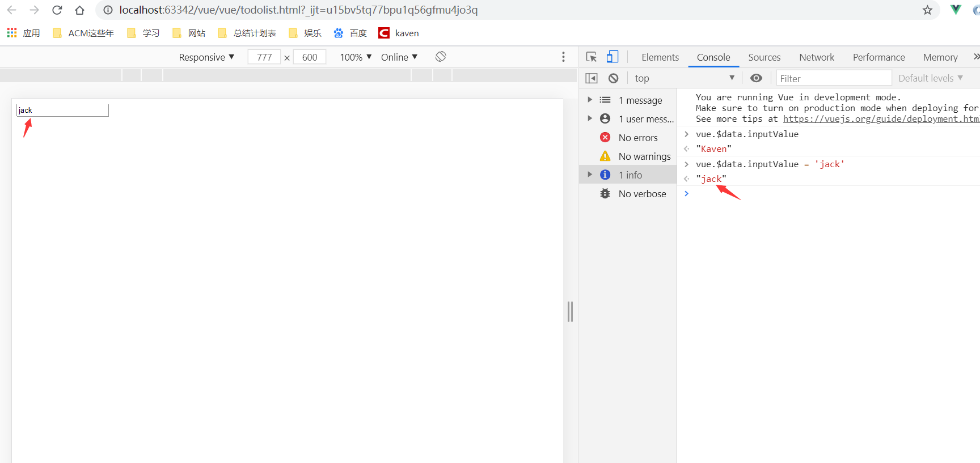Image resolution: width=980 pixels, height=463 pixels.
Task: Click the console log line vue.$data.inputValue = 'jack'
Action: tap(770, 164)
